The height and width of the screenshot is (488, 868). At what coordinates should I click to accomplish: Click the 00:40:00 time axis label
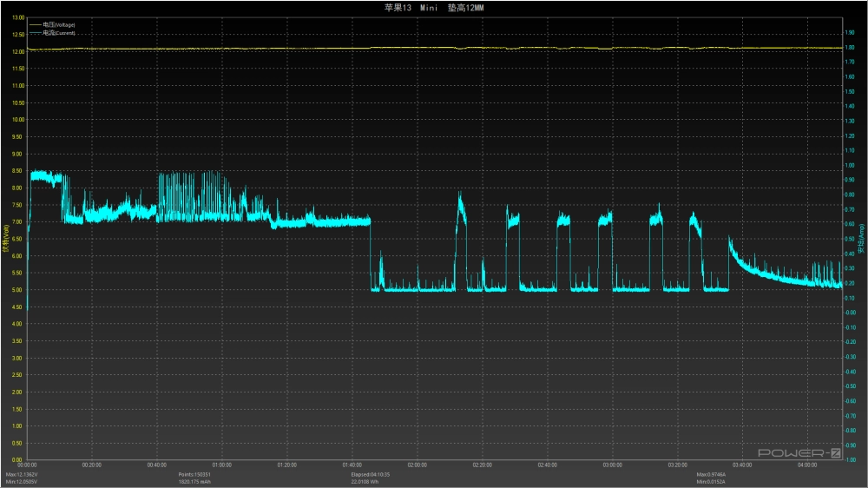157,465
